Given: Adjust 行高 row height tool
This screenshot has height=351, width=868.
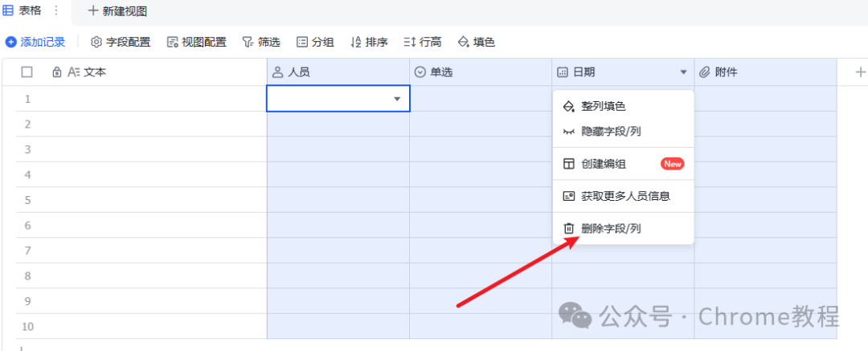Looking at the screenshot, I should click(423, 42).
